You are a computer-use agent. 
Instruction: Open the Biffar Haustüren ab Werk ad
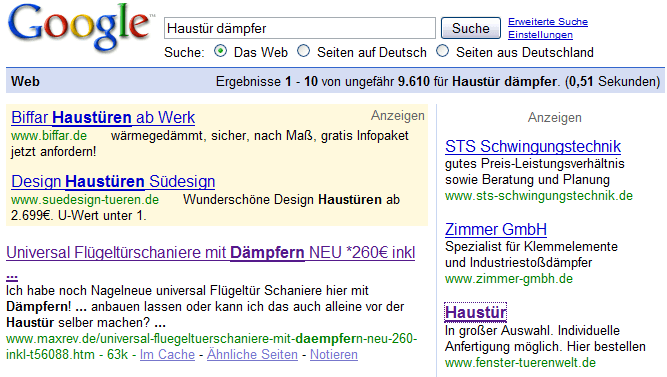(x=103, y=117)
